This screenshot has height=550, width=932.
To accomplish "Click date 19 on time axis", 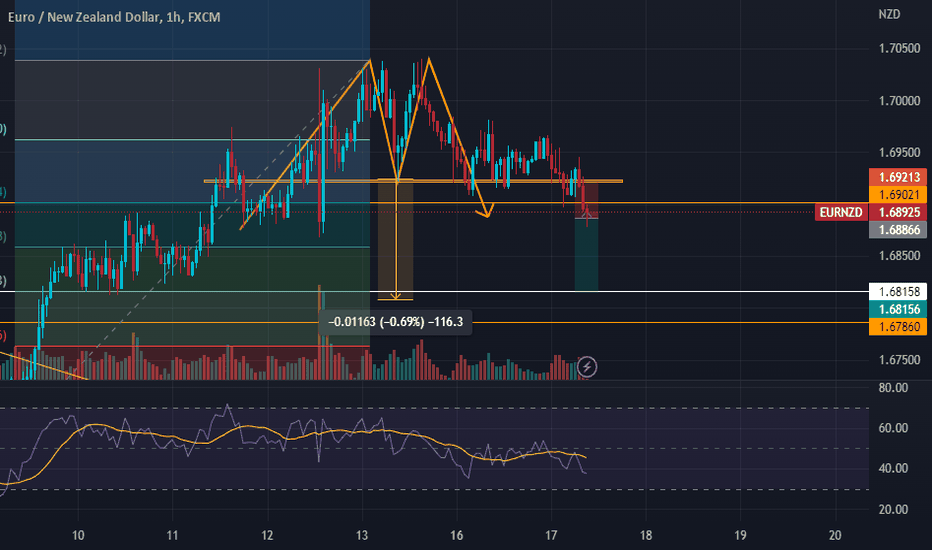I will click(740, 535).
